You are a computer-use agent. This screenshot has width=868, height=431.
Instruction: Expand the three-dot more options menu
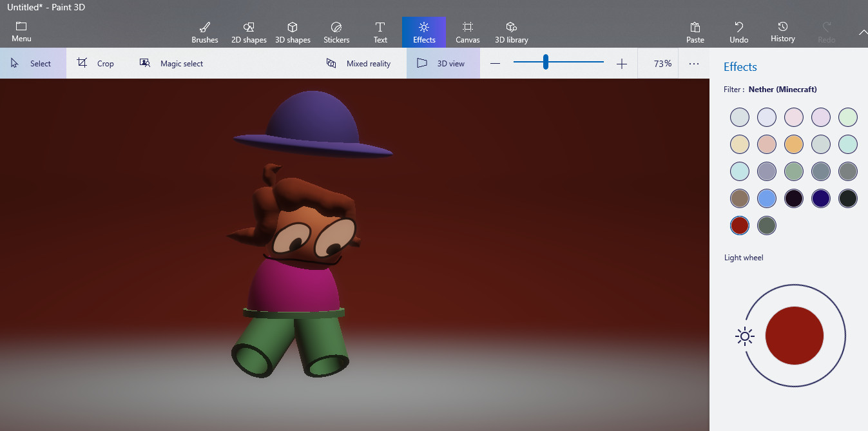click(694, 64)
